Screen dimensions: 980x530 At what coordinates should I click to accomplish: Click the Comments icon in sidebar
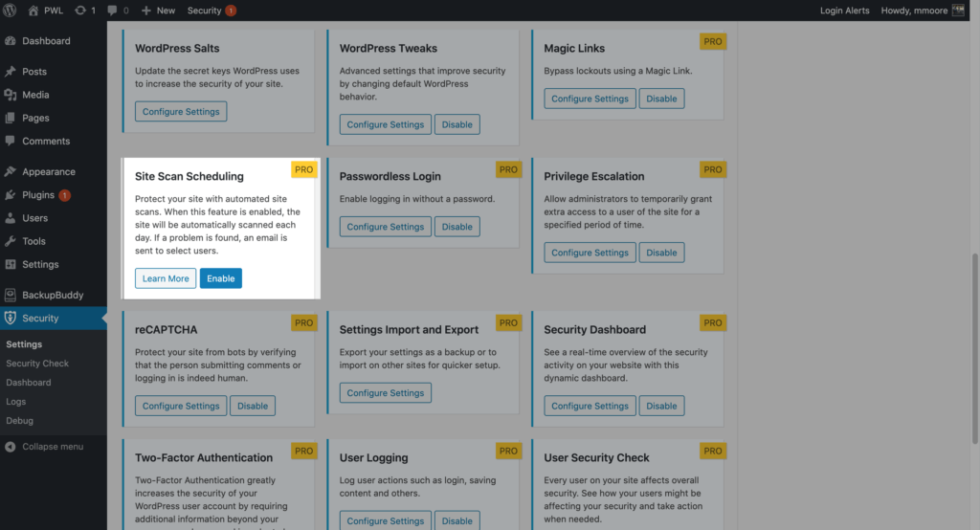coord(10,141)
